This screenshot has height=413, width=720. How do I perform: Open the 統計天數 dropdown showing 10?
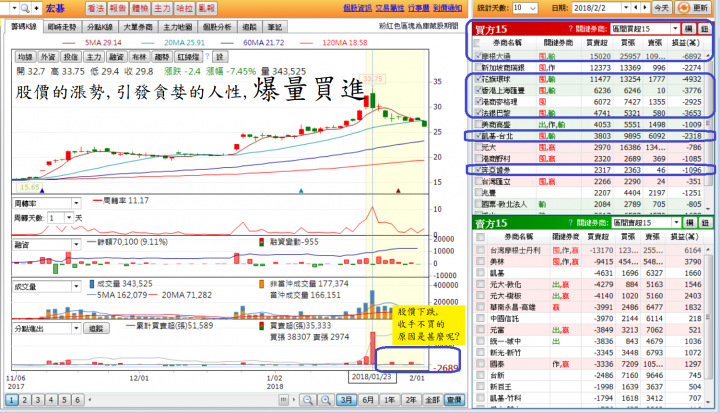[x=533, y=8]
